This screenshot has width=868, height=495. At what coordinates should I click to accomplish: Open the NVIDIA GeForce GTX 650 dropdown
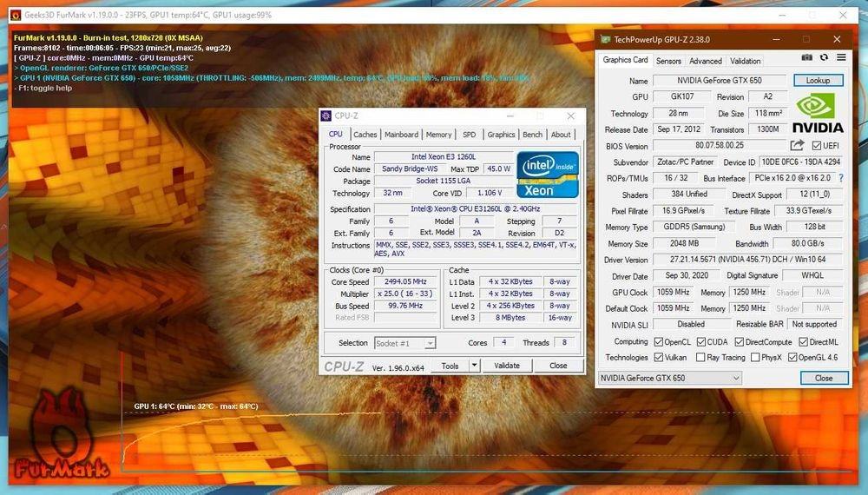pos(670,378)
